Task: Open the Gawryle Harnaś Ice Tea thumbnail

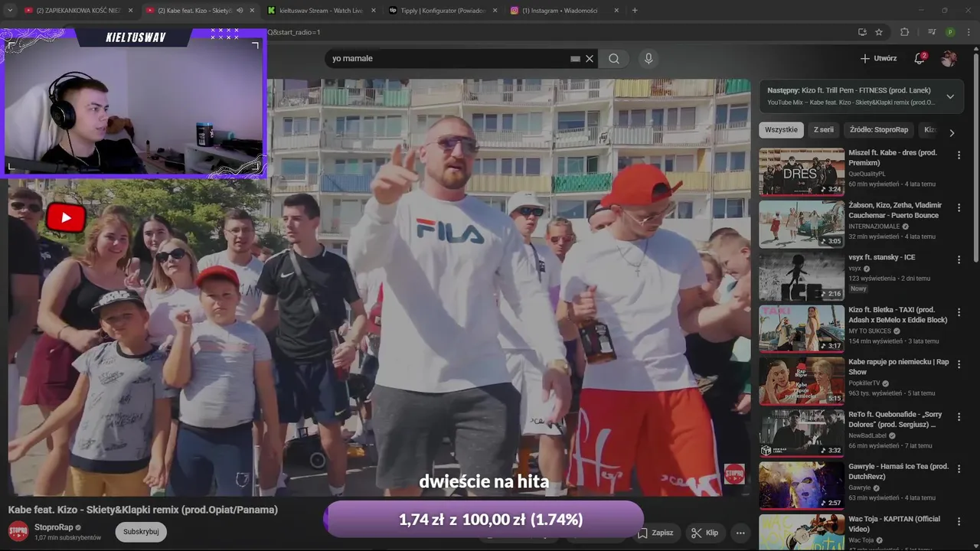Action: point(802,485)
